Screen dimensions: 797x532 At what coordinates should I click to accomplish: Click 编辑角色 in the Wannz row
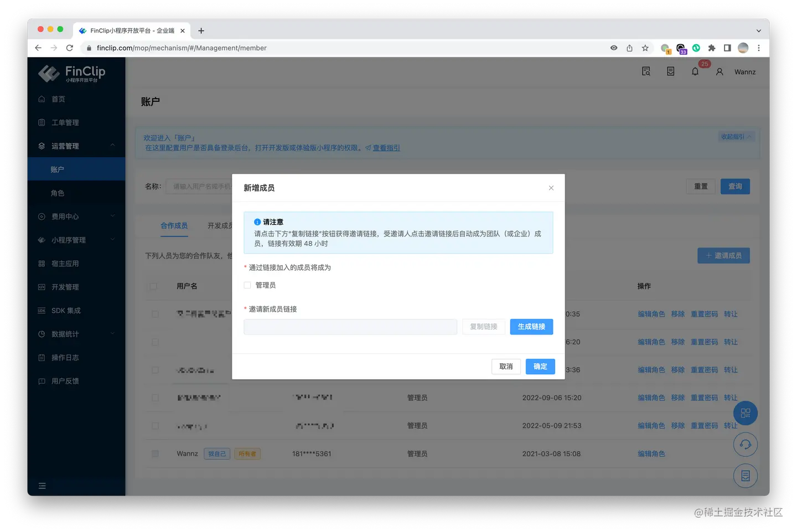tap(651, 454)
